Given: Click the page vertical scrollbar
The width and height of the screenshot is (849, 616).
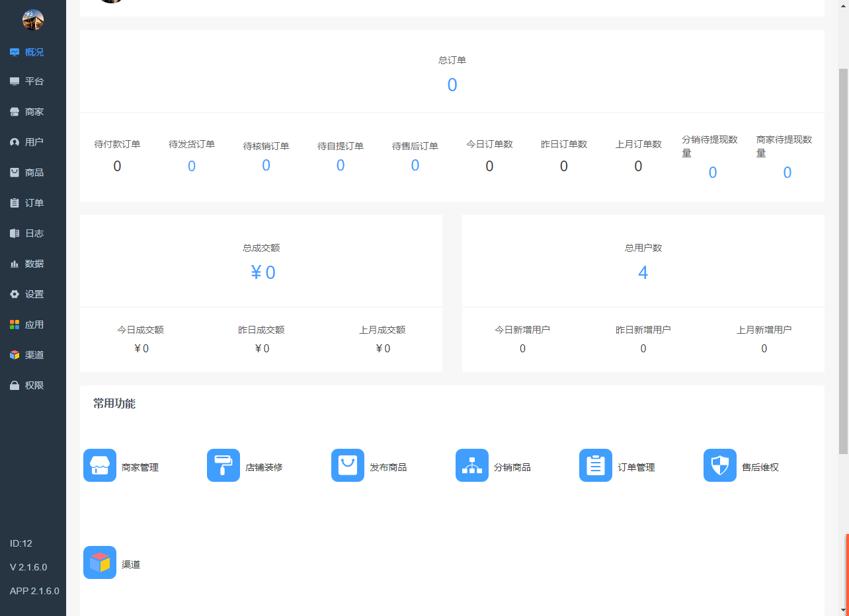Looking at the screenshot, I should pyautogui.click(x=843, y=264).
